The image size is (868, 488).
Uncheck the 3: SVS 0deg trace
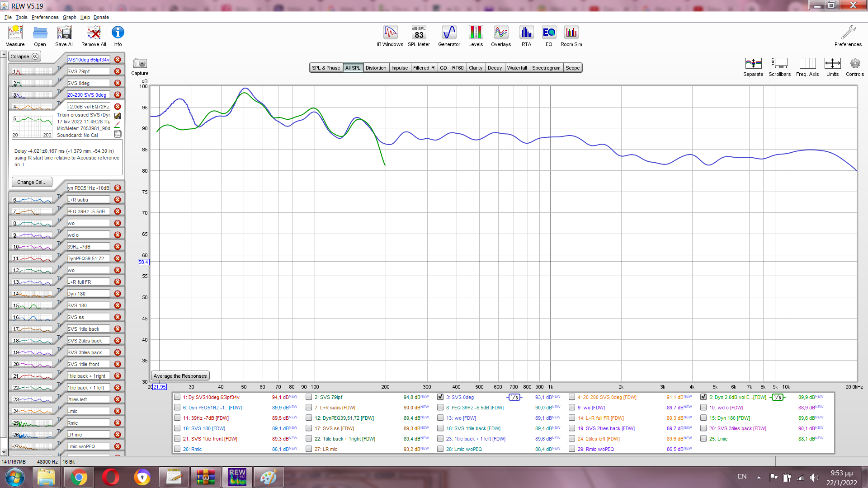point(440,397)
